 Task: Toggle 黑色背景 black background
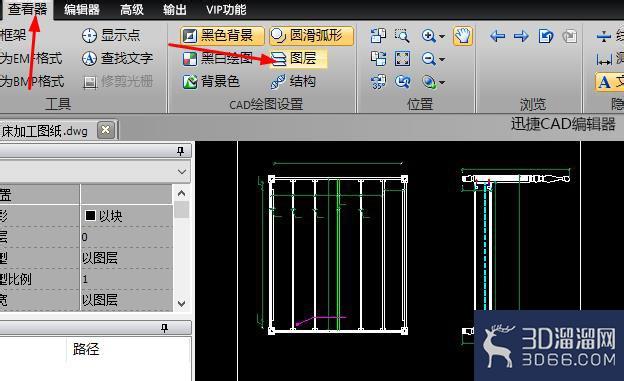point(222,36)
